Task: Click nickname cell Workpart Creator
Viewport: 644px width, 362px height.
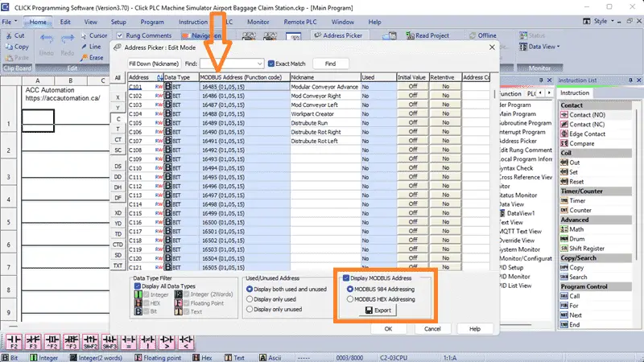Action: 325,113
